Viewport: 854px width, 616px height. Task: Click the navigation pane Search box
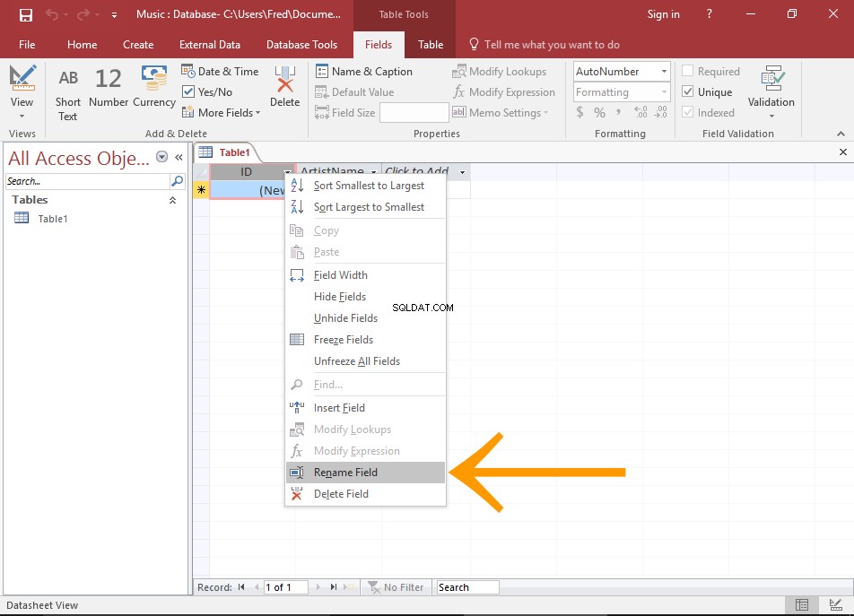point(87,181)
